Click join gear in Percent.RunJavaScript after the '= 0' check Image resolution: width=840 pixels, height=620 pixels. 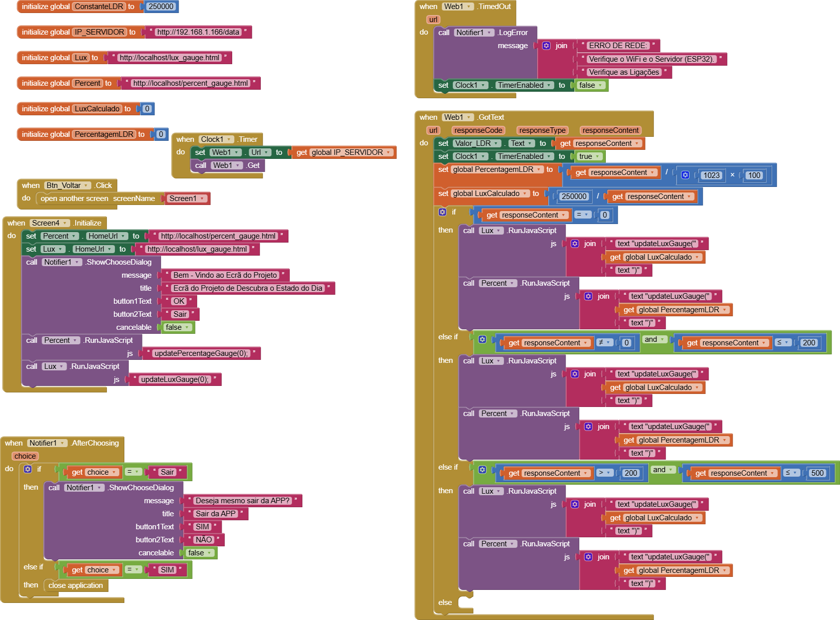[588, 296]
